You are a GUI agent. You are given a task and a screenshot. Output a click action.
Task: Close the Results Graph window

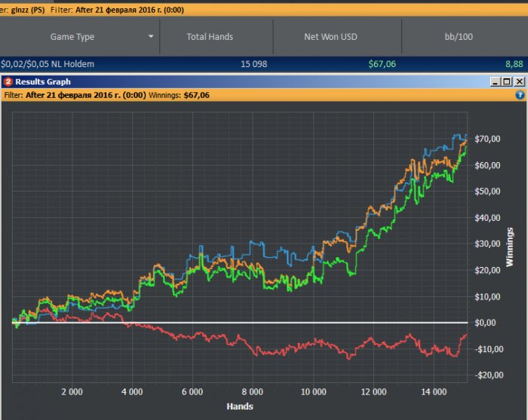(x=518, y=81)
